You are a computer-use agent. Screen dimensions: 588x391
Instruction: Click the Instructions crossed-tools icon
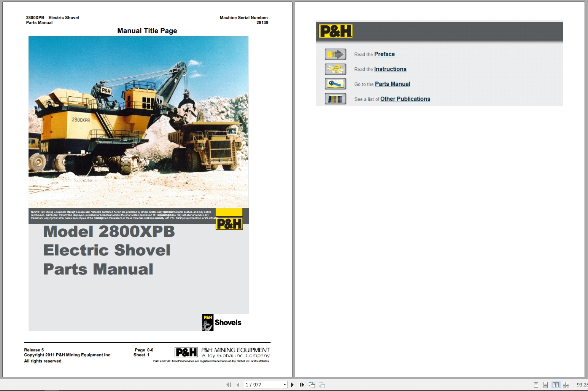(335, 69)
